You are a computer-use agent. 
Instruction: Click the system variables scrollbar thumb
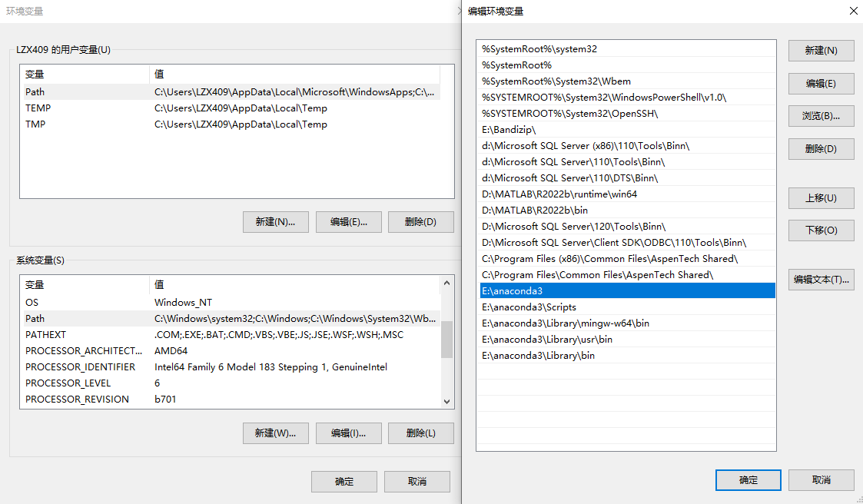click(x=447, y=340)
